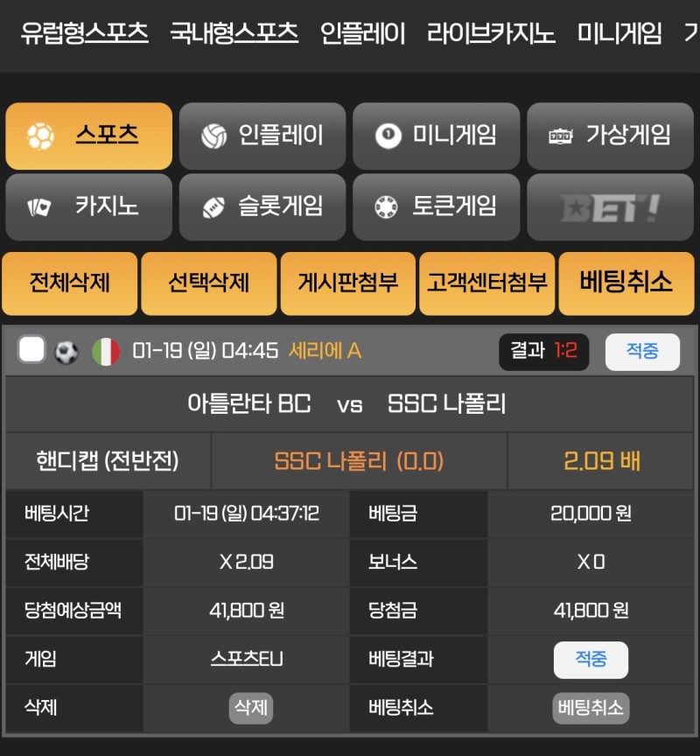Image resolution: width=700 pixels, height=756 pixels.
Task: Switch to 유럽형스포츠 in the top menu
Action: (x=84, y=33)
